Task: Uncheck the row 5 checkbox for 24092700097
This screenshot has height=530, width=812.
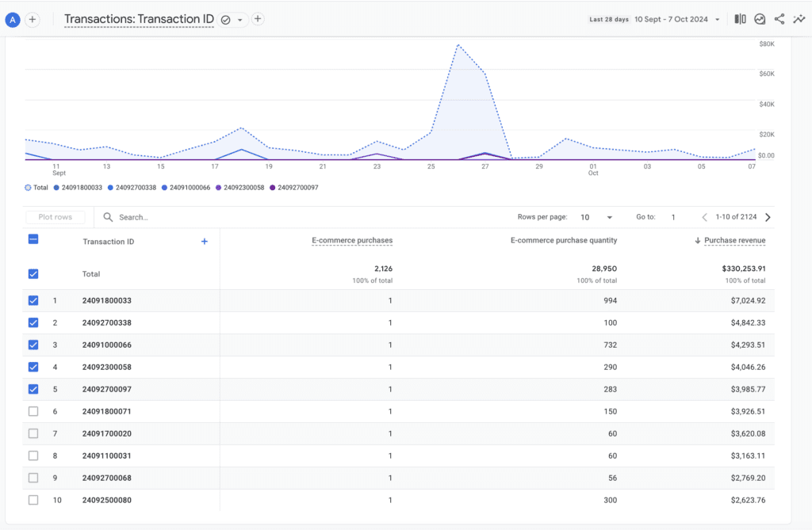Action: (x=33, y=389)
